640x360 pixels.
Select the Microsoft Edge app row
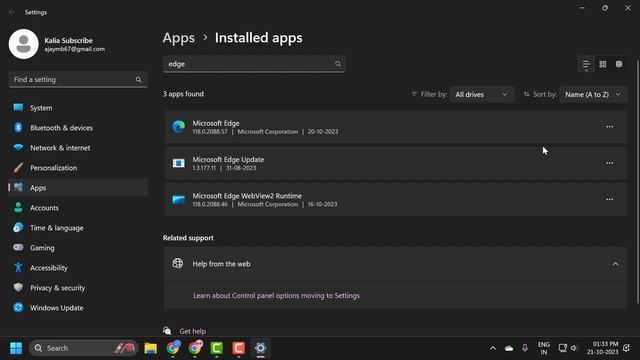pyautogui.click(x=396, y=127)
